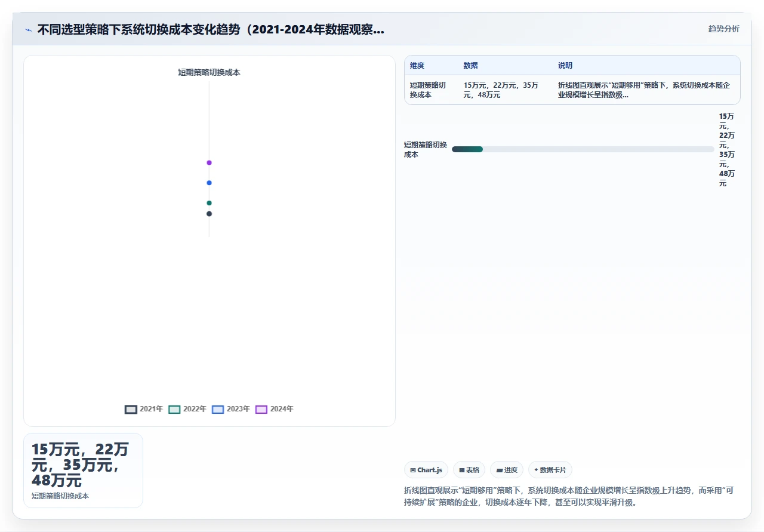Image resolution: width=764 pixels, height=532 pixels.
Task: Click the bottom summary paragraph about 可持续扩展
Action: pyautogui.click(x=569, y=496)
